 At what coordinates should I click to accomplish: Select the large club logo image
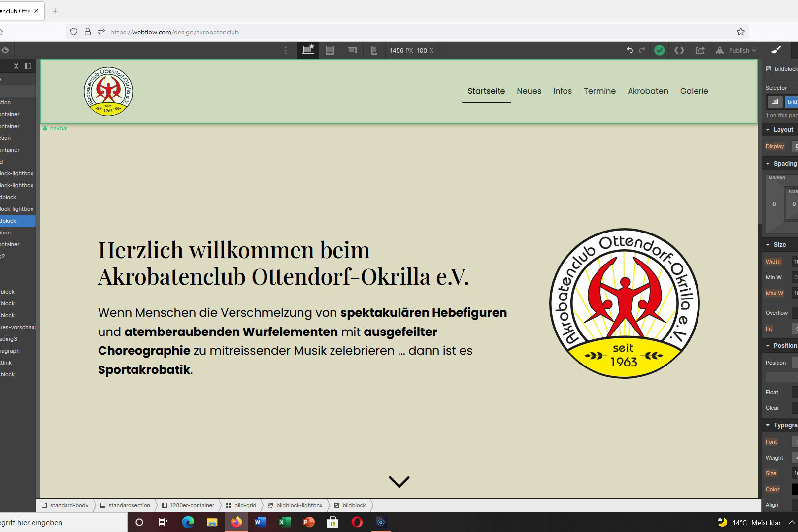click(624, 303)
